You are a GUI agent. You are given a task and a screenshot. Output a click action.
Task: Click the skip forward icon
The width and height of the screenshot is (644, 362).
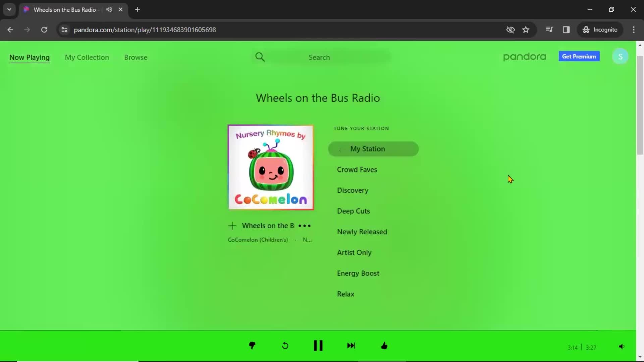point(351,346)
